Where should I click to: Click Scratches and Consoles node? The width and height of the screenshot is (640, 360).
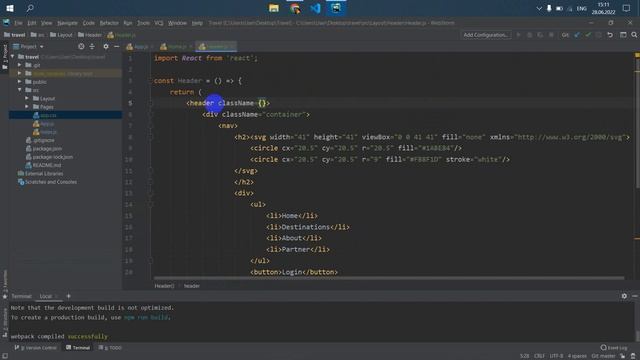47,182
